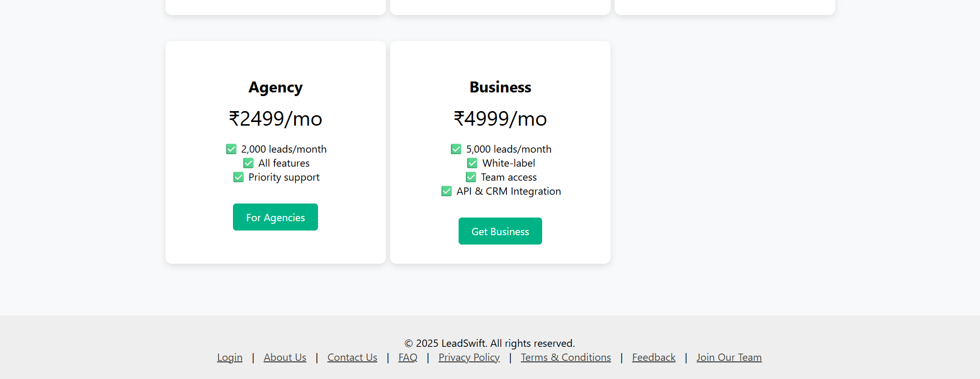View the Privacy Policy page
The width and height of the screenshot is (980, 379).
pos(469,357)
